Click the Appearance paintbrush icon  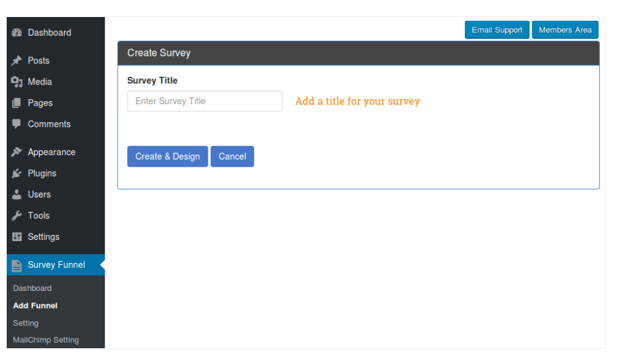[16, 152]
